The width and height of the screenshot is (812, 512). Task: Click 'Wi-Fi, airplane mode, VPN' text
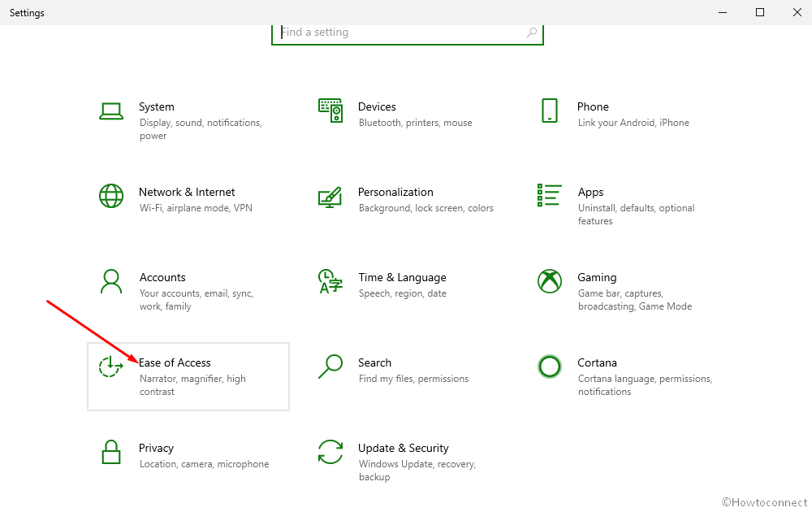[196, 208]
